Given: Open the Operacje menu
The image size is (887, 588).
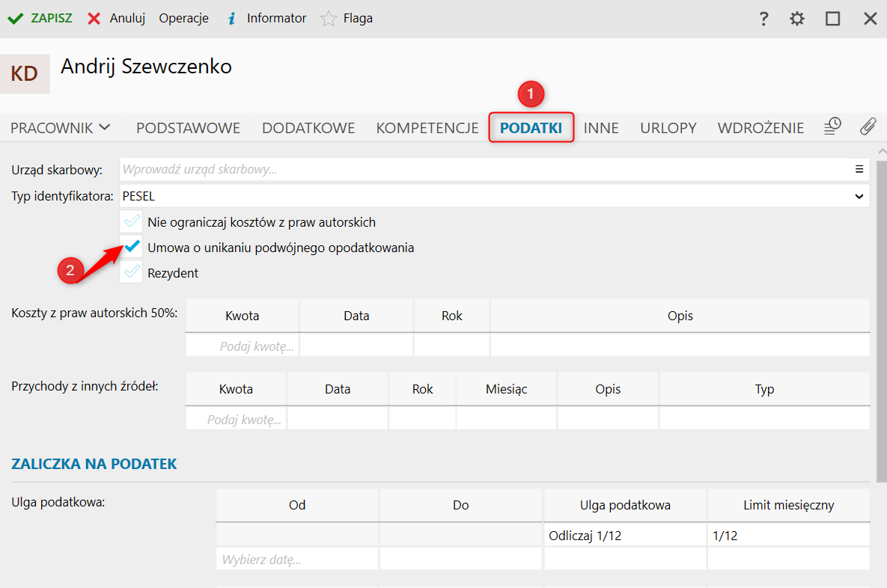Looking at the screenshot, I should pos(183,19).
